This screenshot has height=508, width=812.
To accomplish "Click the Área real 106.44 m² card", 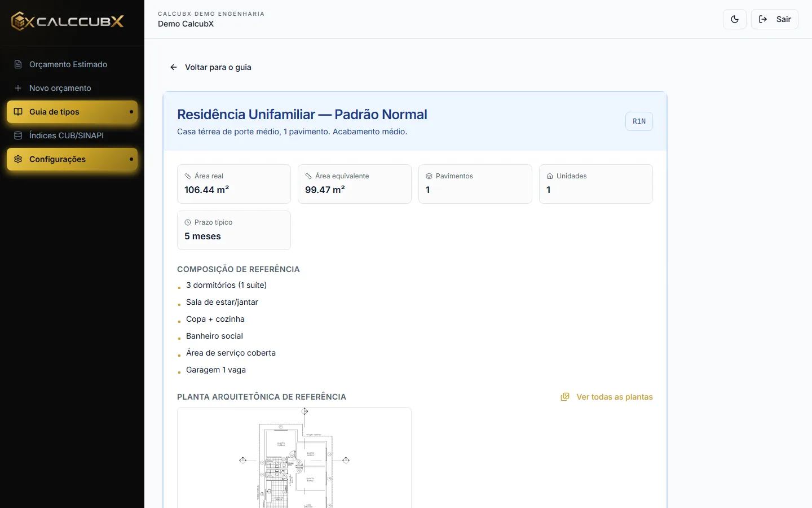I will pos(234,184).
